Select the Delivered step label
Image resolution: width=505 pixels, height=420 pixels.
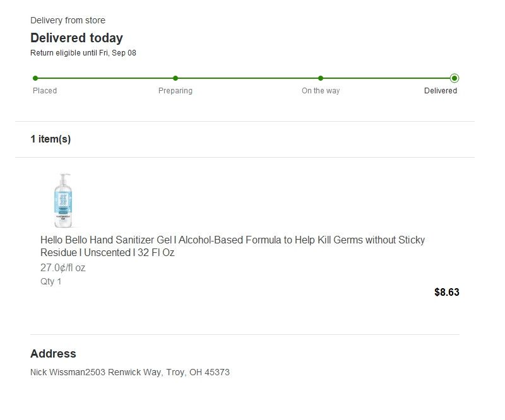pos(441,91)
